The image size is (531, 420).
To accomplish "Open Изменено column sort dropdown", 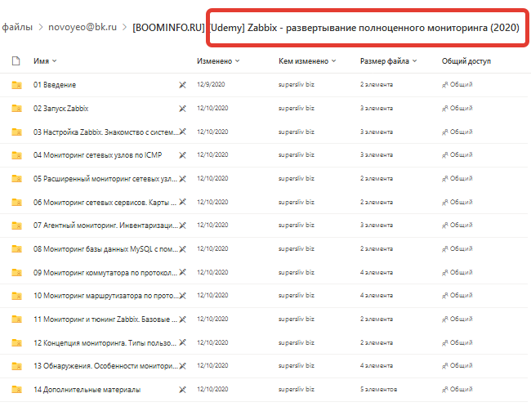I will point(218,61).
